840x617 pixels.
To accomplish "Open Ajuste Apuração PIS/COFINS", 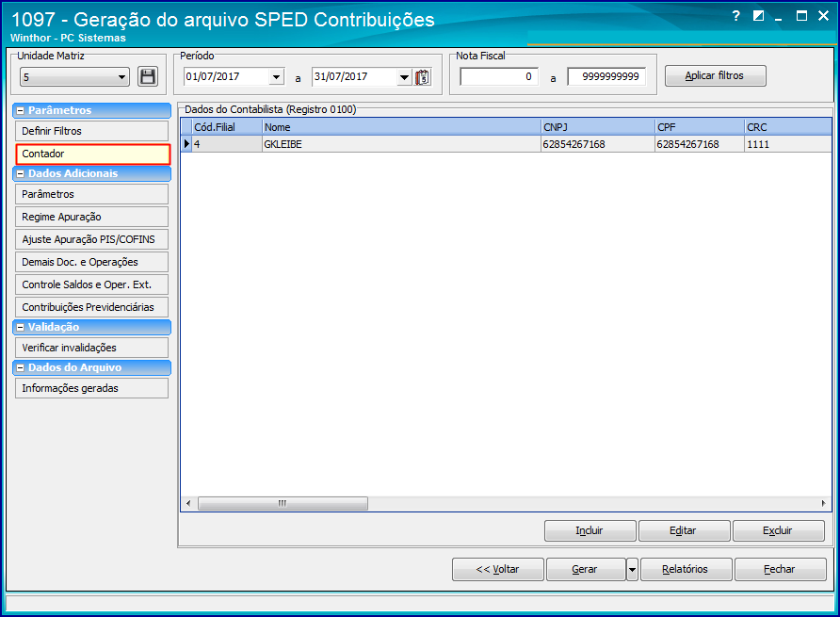I will 91,239.
